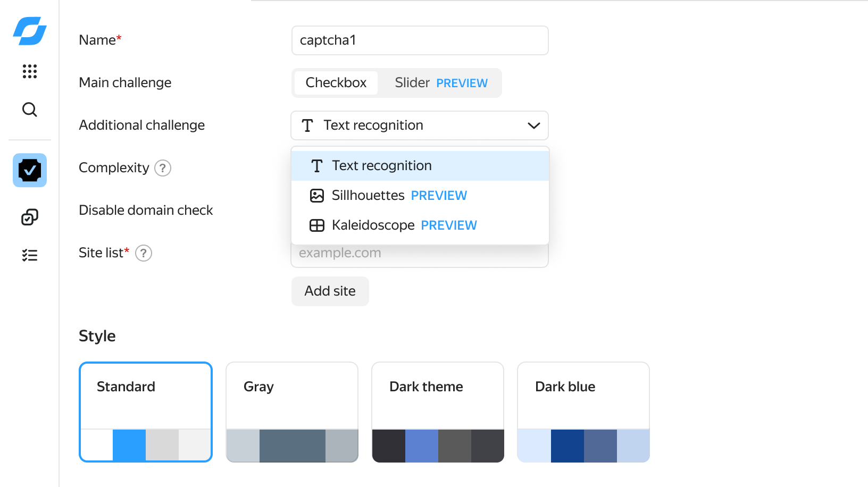This screenshot has width=868, height=487.
Task: Click the image icon beside Sillhouettes
Action: tap(317, 196)
